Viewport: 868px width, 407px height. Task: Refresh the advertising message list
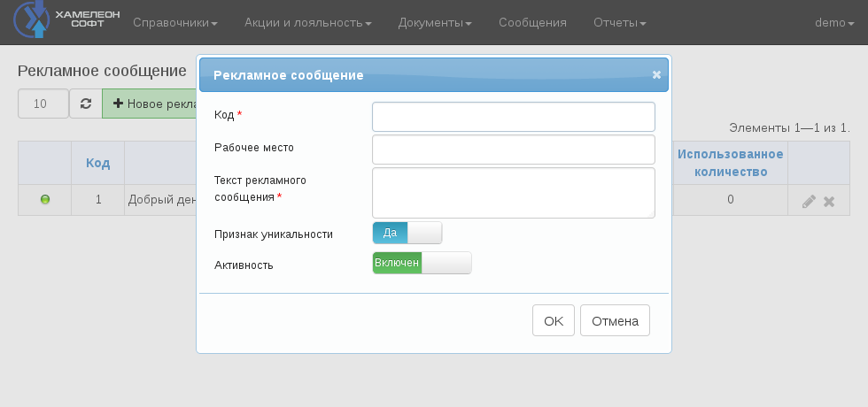point(86,104)
